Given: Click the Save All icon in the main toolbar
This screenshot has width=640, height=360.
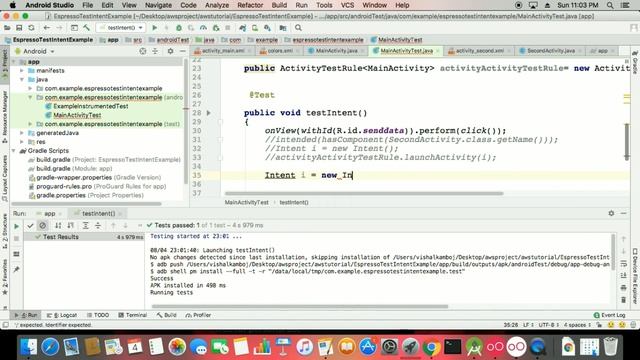Looking at the screenshot, I should (x=19, y=28).
